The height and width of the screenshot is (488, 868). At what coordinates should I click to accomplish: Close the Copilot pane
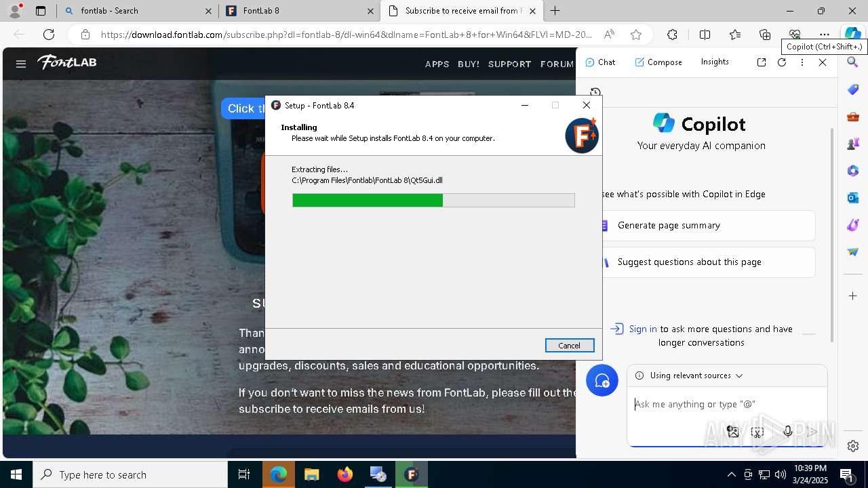coord(823,62)
